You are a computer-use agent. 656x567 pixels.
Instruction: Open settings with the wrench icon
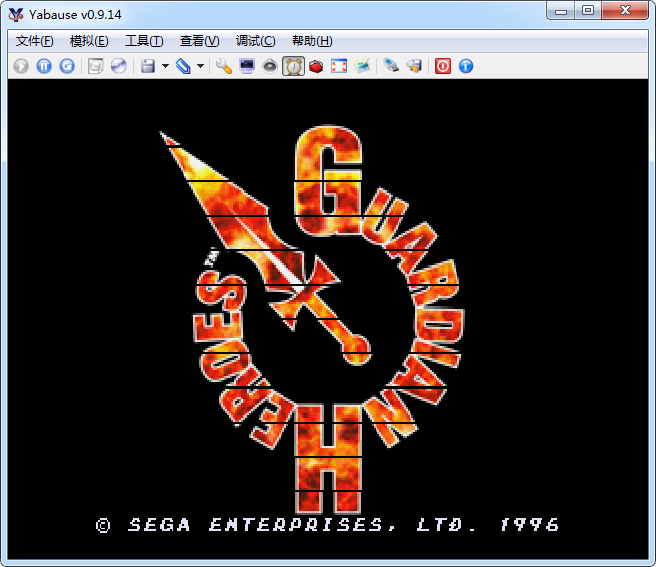pyautogui.click(x=224, y=66)
